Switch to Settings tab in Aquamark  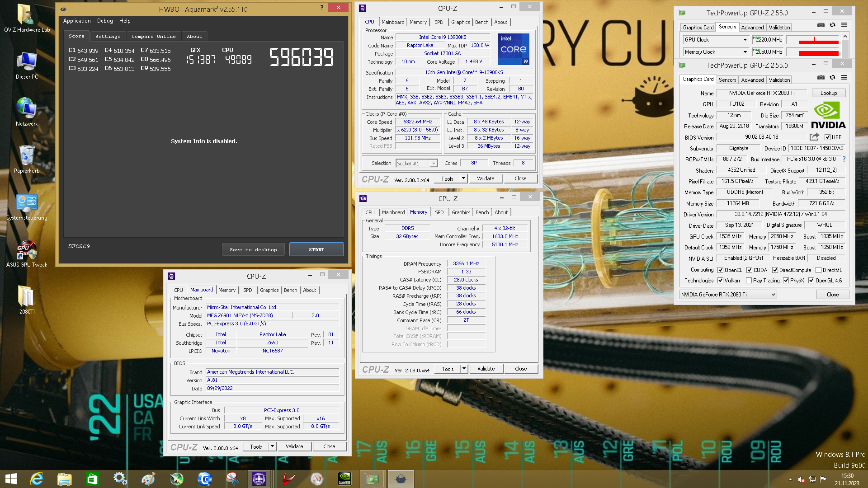coord(108,36)
